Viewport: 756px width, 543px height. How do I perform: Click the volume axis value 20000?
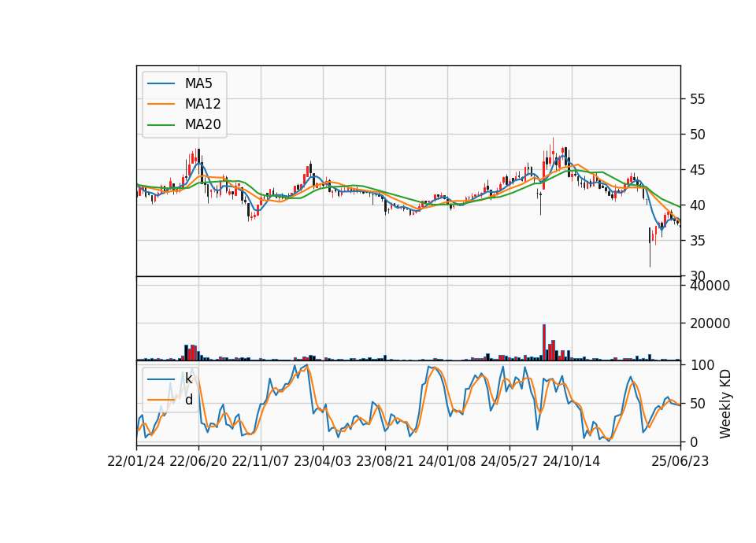coord(710,323)
